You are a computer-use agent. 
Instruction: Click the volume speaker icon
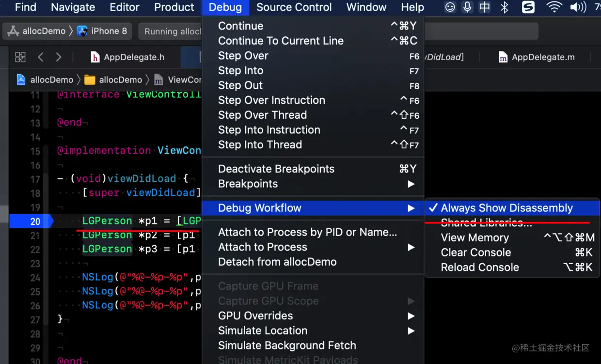[578, 7]
